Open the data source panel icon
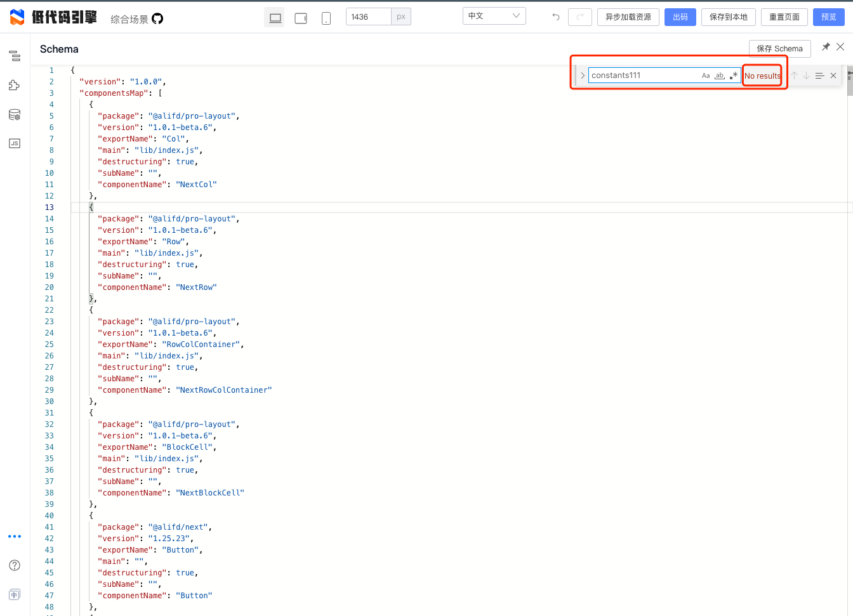 tap(14, 114)
